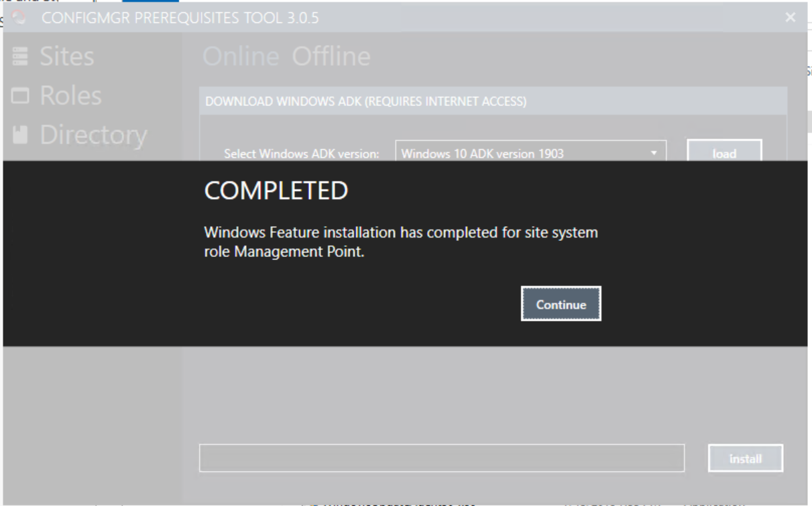Click the ConfigMgr Prerequisites Tool logo icon

pyautogui.click(x=19, y=17)
